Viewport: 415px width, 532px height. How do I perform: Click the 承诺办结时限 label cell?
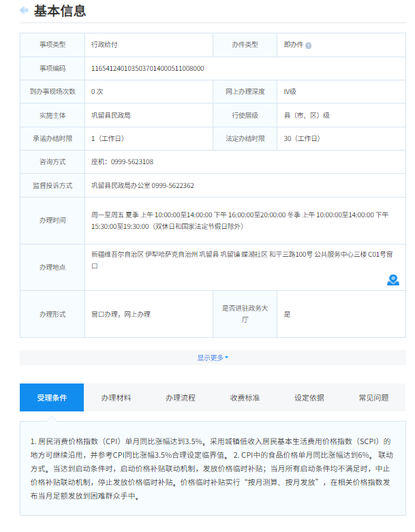click(x=52, y=139)
